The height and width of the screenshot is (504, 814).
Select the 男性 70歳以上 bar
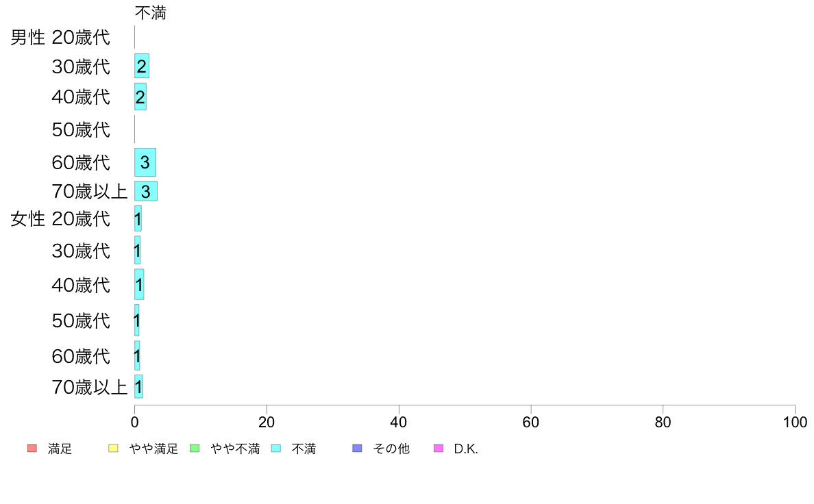pos(146,191)
